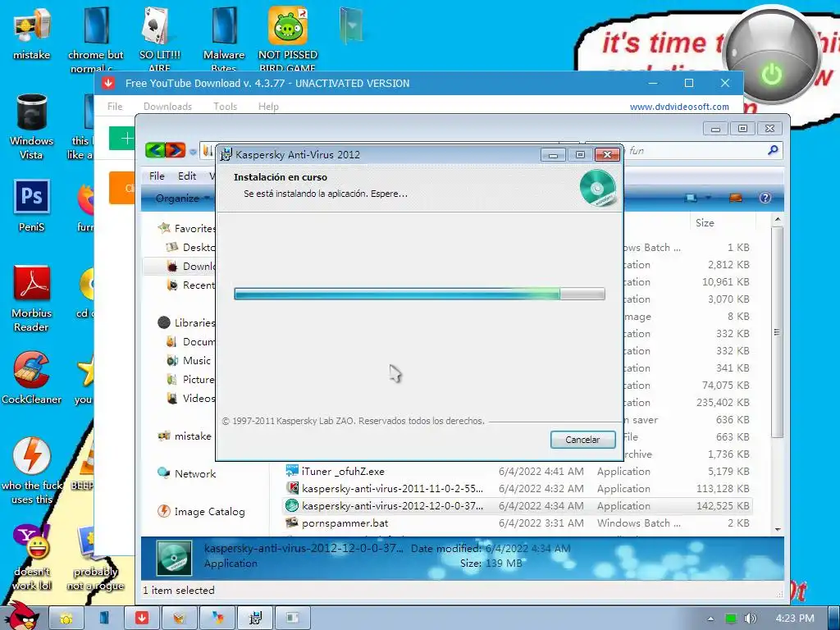The width and height of the screenshot is (840, 630).
Task: Open Morbius Reader desktop icon
Action: tap(32, 297)
